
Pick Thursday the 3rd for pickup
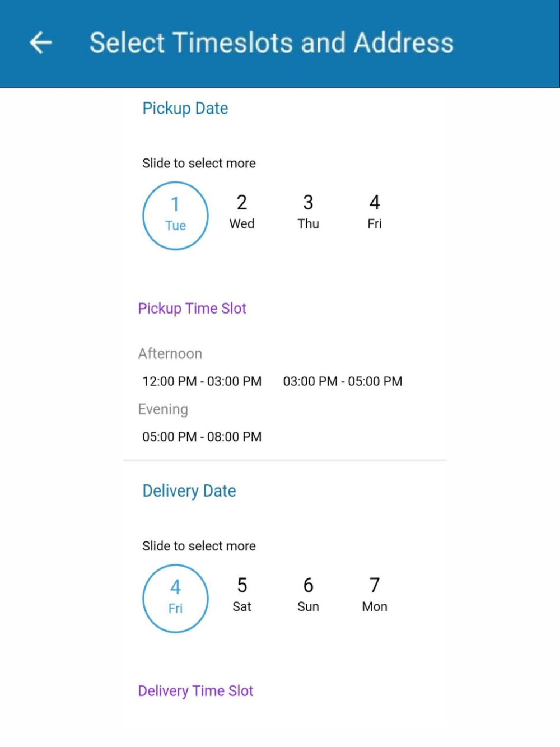coord(308,212)
